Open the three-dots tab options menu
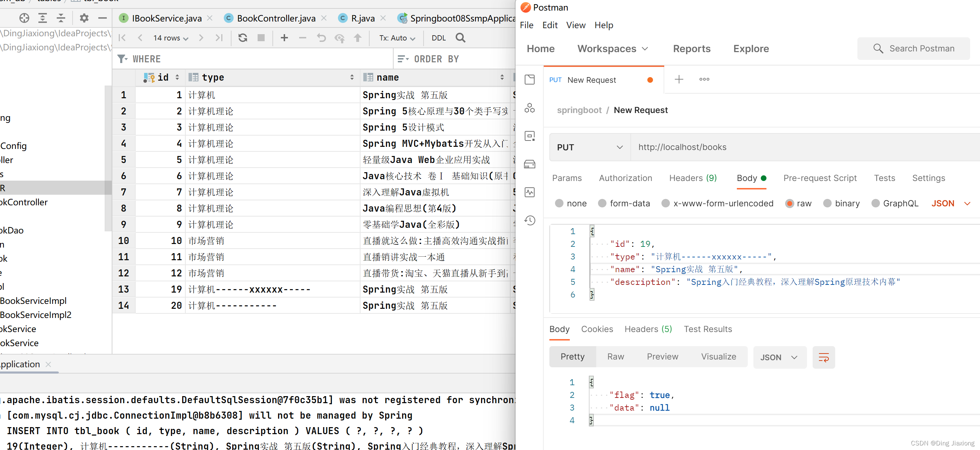 coord(704,80)
